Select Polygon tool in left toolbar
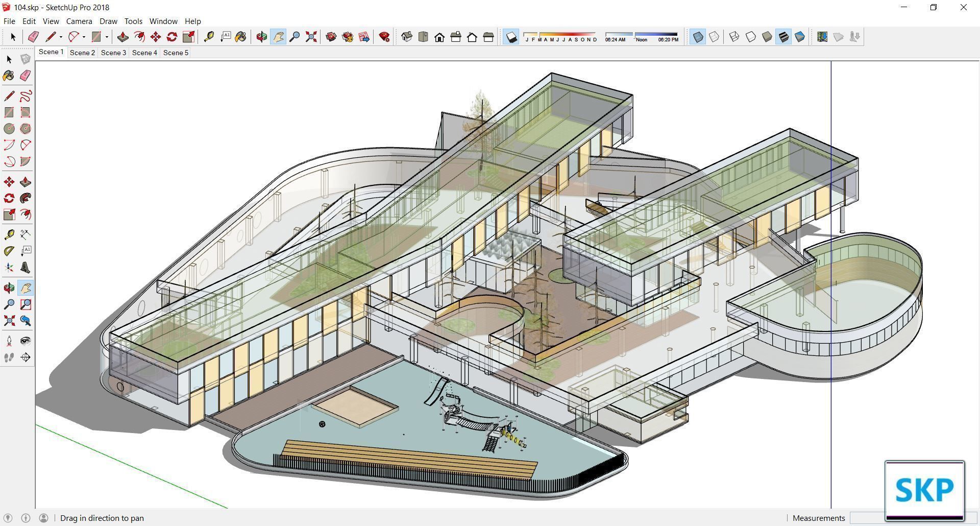Viewport: 980px width, 526px height. click(x=26, y=129)
